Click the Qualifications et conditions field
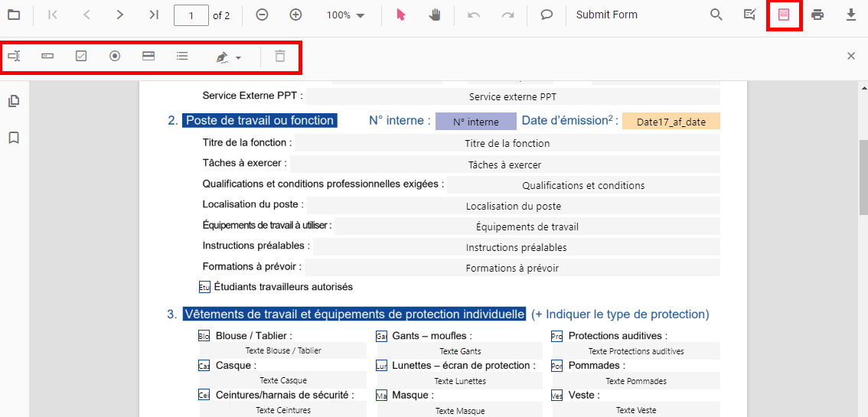The image size is (868, 417). coord(583,185)
